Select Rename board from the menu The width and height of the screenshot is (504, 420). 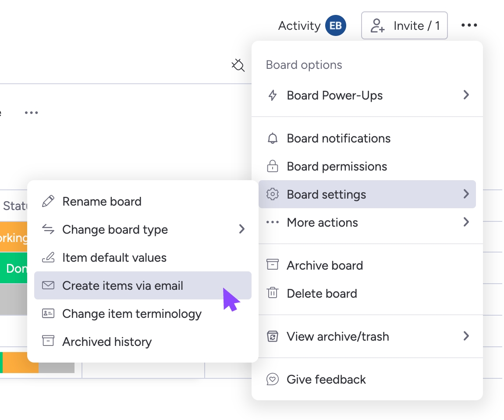(102, 201)
